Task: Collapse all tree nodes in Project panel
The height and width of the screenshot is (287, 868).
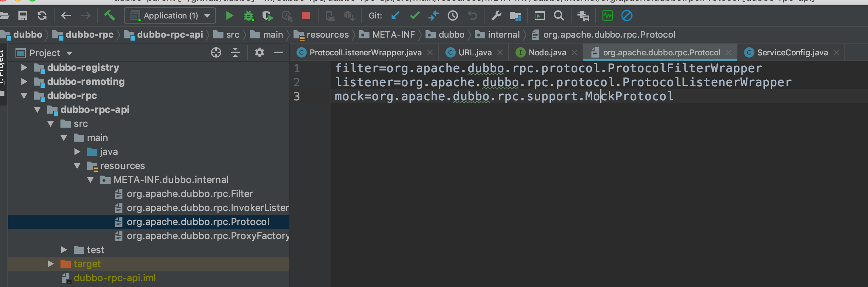Action: point(235,53)
